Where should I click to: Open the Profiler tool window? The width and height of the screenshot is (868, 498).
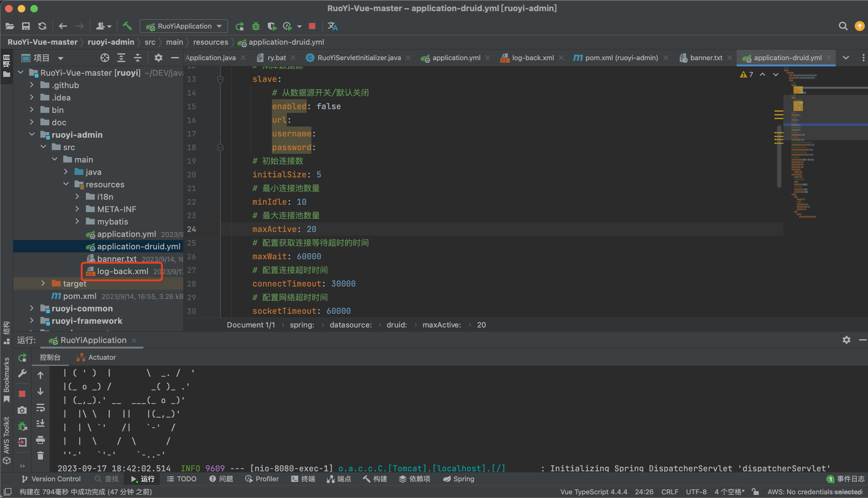point(262,479)
